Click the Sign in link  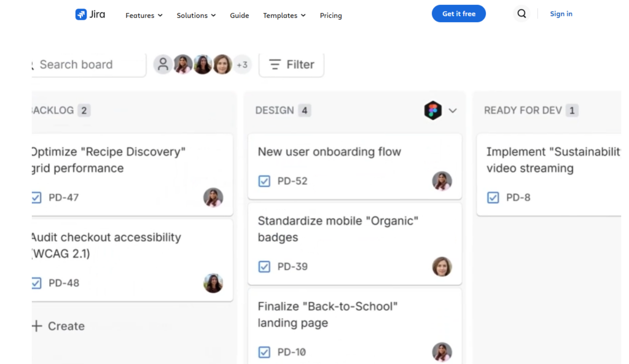[561, 14]
